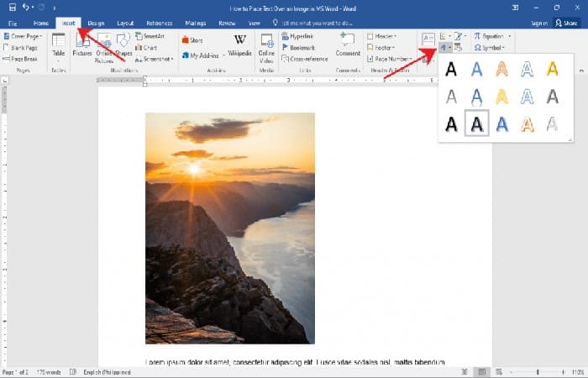Viewport: 588px width, 378px height.
Task: Open the Header dropdown menu
Action: click(x=388, y=37)
